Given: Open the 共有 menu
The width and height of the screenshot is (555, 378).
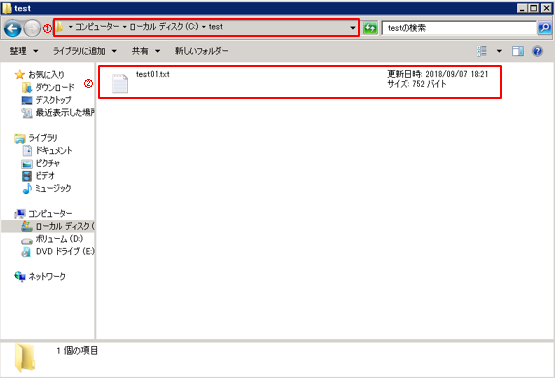Looking at the screenshot, I should coord(146,51).
